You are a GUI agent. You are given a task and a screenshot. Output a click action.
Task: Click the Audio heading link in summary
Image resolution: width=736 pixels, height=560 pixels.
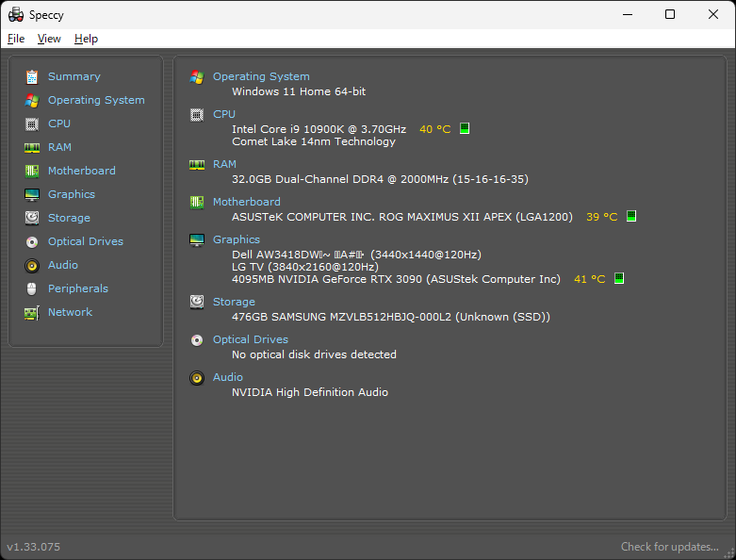(228, 377)
